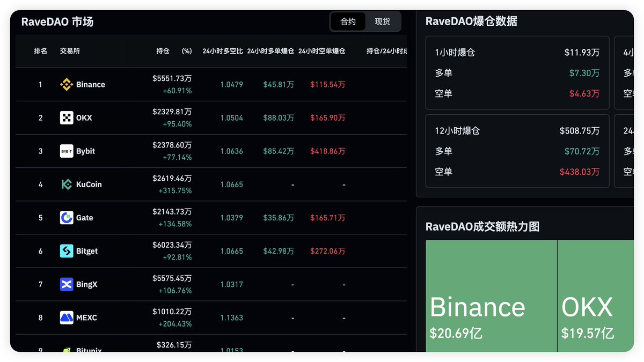Click long liquidation value $45.81万

(279, 84)
